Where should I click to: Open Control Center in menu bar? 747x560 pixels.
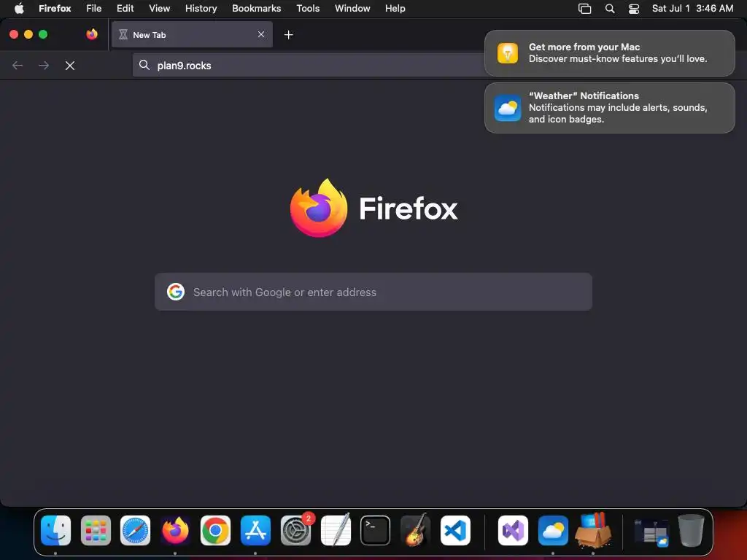[634, 9]
